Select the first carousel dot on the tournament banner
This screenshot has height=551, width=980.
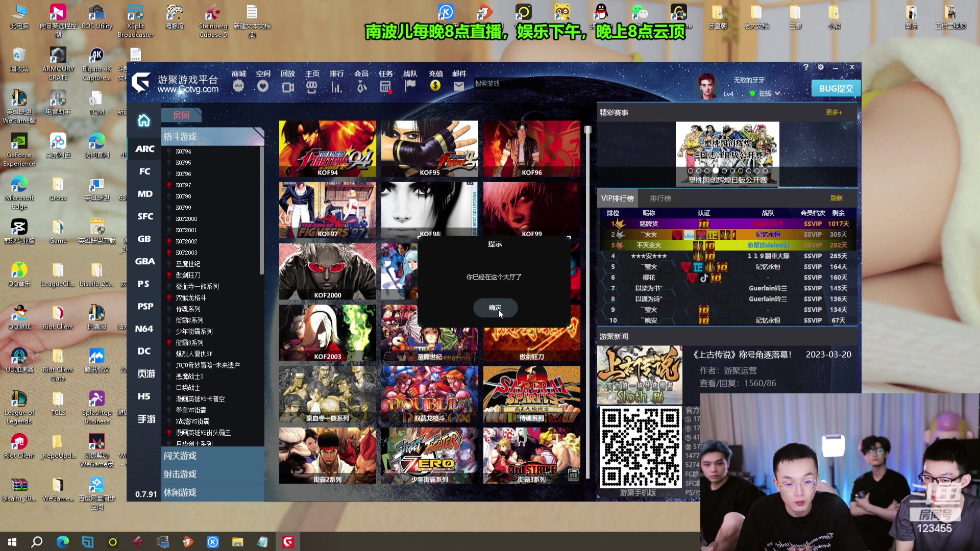[x=691, y=171]
